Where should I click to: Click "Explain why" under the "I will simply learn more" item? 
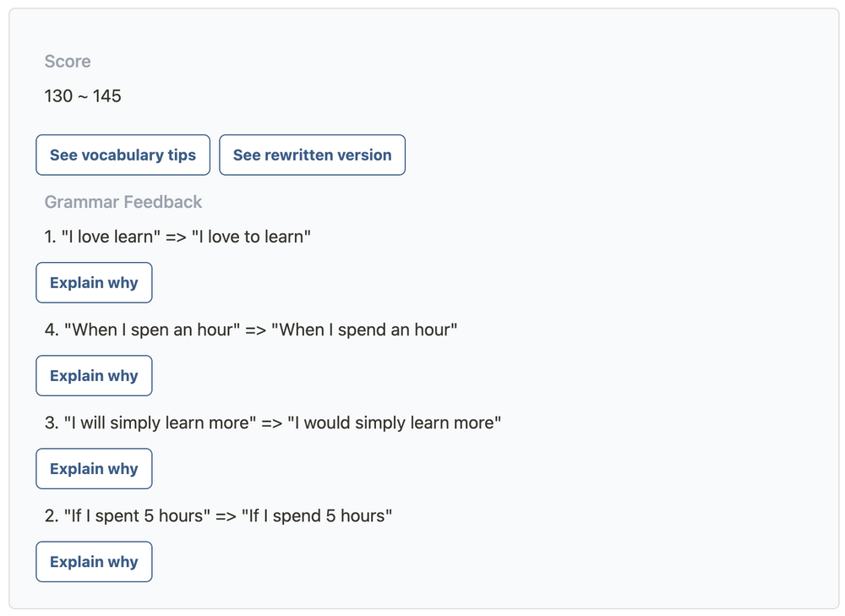coord(94,468)
